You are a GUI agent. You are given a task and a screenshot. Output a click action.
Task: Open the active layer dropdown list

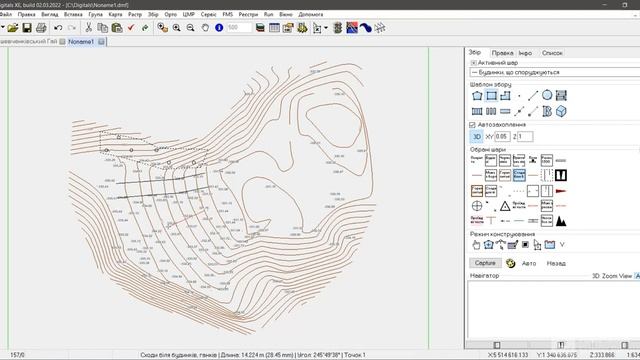555,72
